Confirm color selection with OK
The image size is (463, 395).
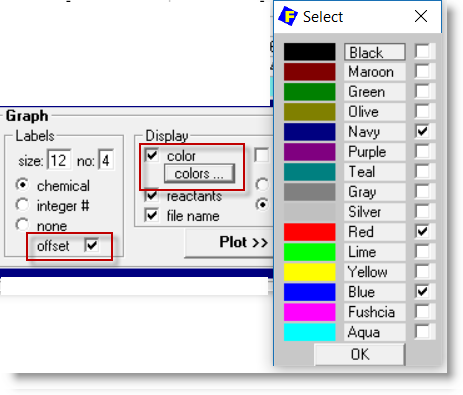(360, 354)
